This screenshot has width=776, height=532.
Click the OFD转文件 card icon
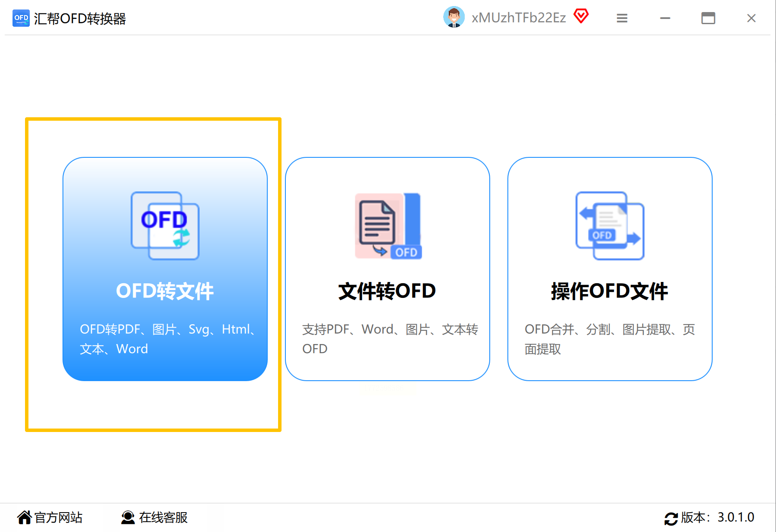(165, 225)
